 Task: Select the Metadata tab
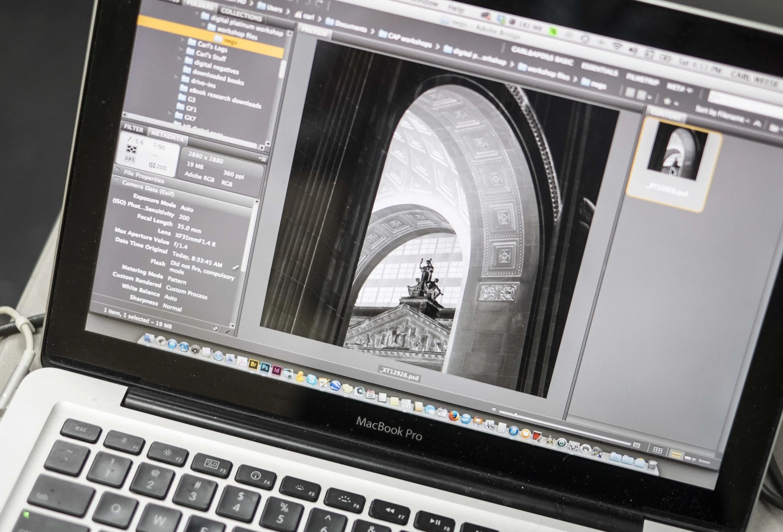pyautogui.click(x=168, y=136)
